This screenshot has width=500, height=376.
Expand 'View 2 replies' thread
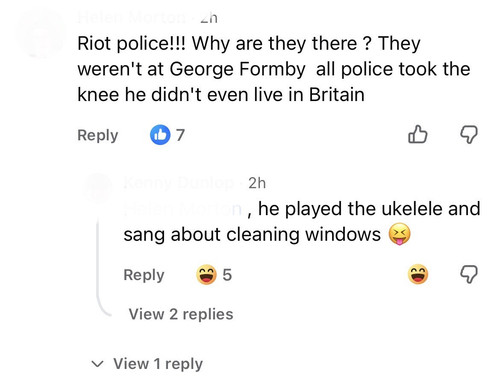[181, 314]
